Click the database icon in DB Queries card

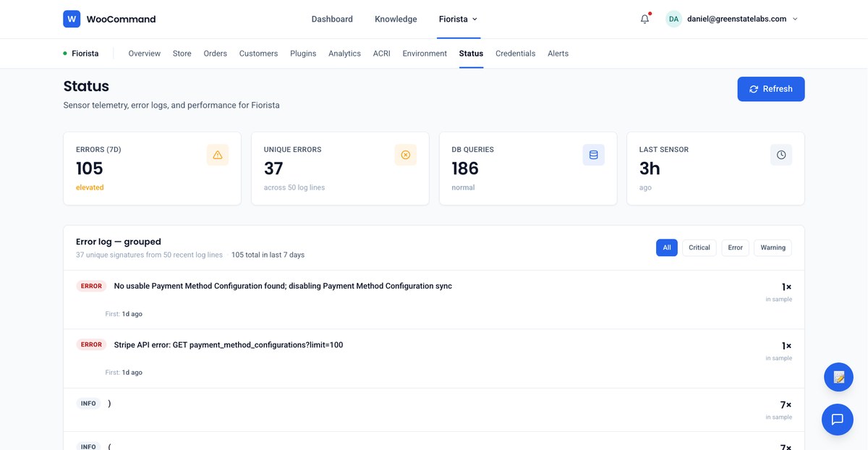pyautogui.click(x=593, y=155)
